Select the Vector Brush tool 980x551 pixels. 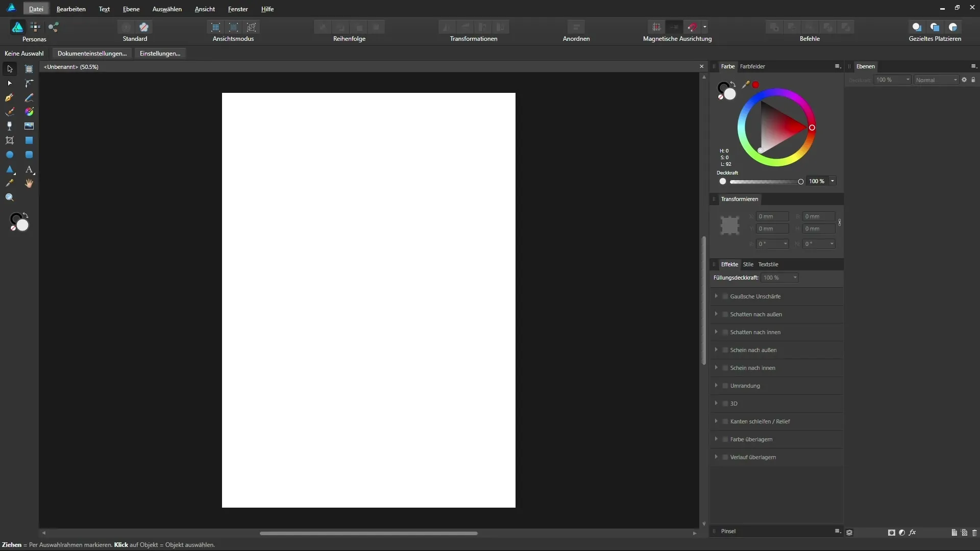10,112
